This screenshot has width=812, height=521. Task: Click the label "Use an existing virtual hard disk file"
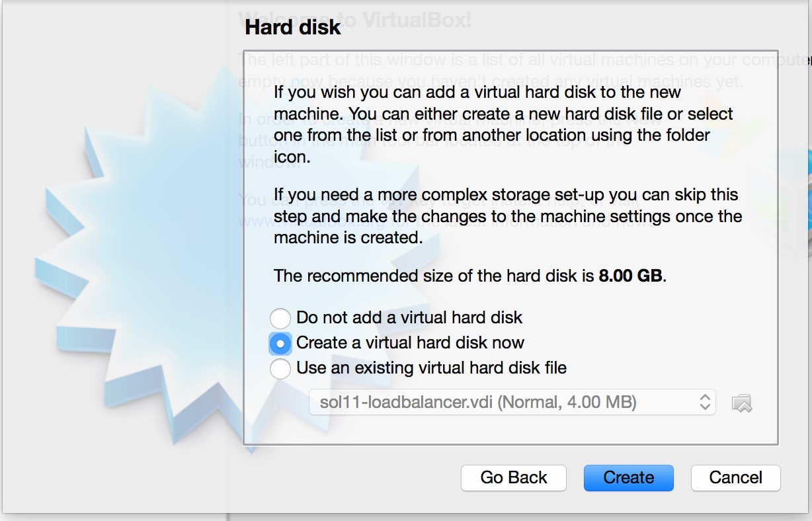coord(430,369)
